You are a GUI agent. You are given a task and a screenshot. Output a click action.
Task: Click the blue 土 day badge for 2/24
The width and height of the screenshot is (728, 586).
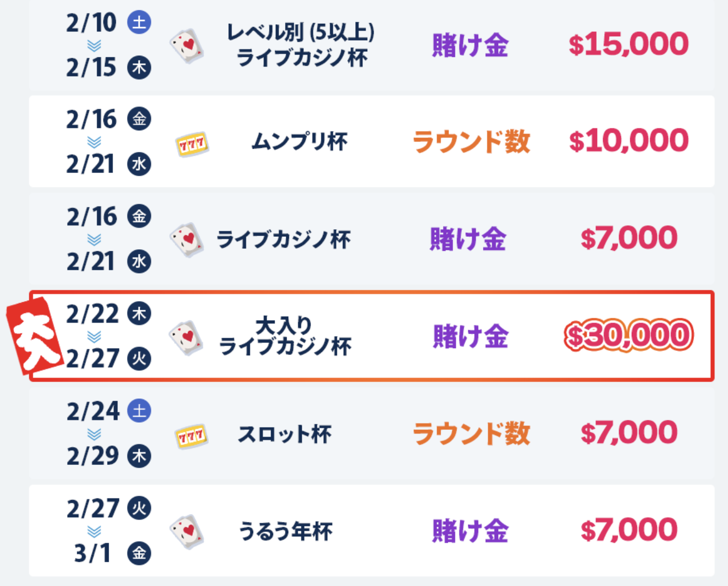[x=139, y=411]
